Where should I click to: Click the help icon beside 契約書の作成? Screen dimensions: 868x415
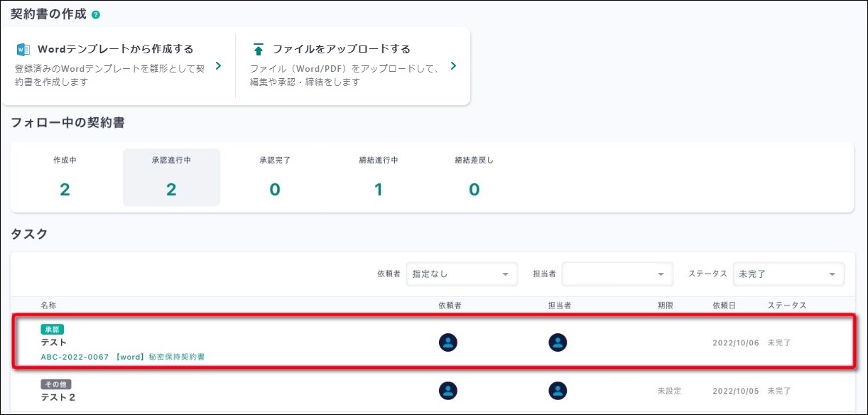point(96,15)
